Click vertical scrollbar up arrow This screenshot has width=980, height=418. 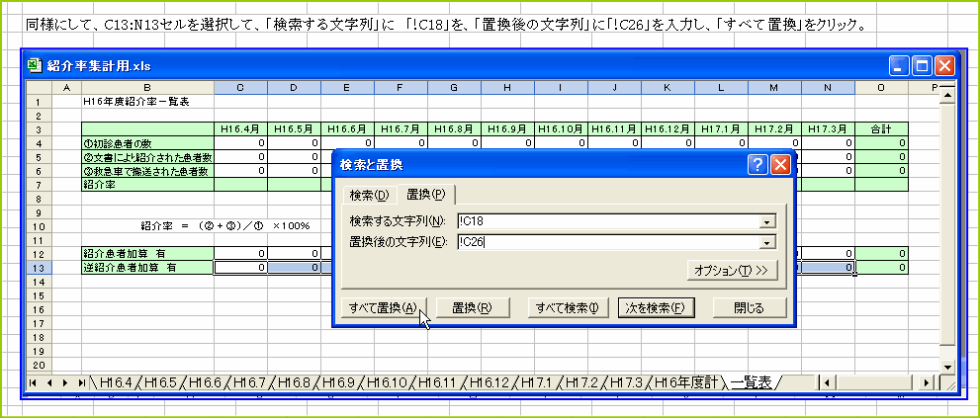pyautogui.click(x=947, y=96)
